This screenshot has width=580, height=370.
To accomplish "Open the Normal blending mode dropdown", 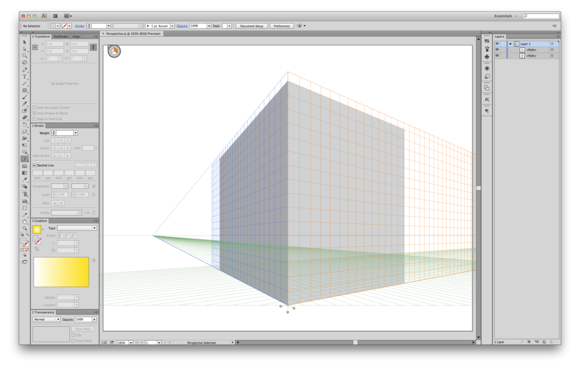I will [46, 319].
